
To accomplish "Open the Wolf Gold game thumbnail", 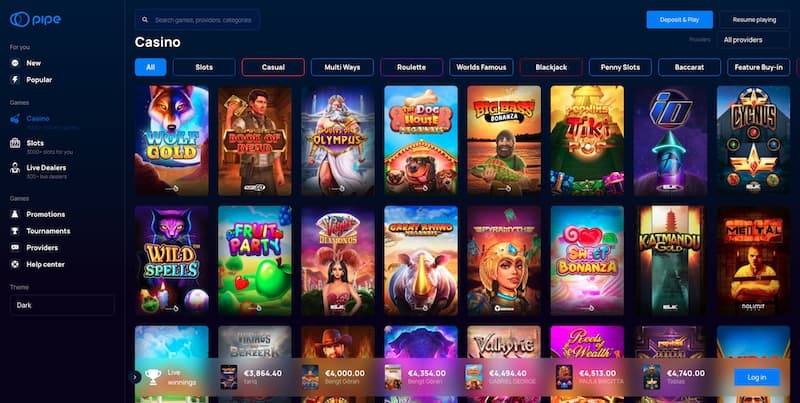I will [172, 141].
